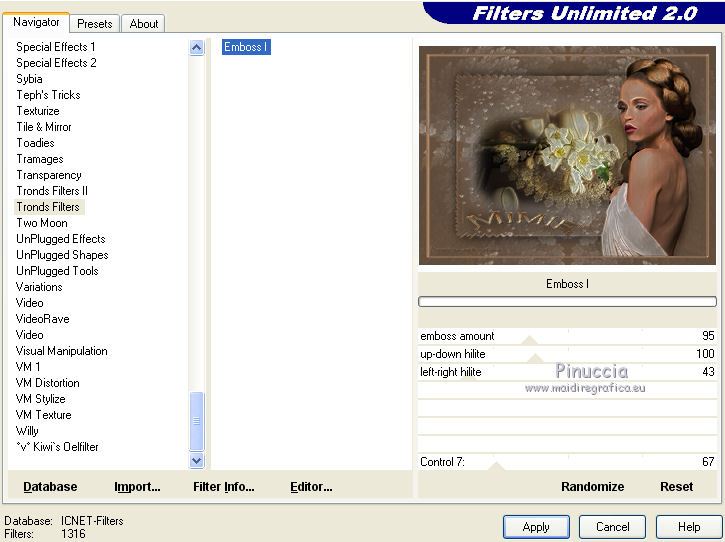Select VM Stylize category
This screenshot has height=542, width=725.
[x=40, y=399]
